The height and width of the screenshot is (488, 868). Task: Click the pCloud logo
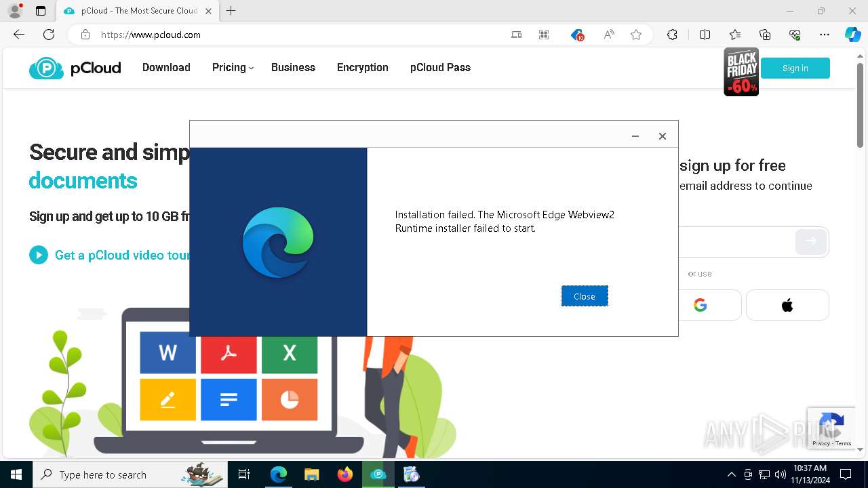75,68
